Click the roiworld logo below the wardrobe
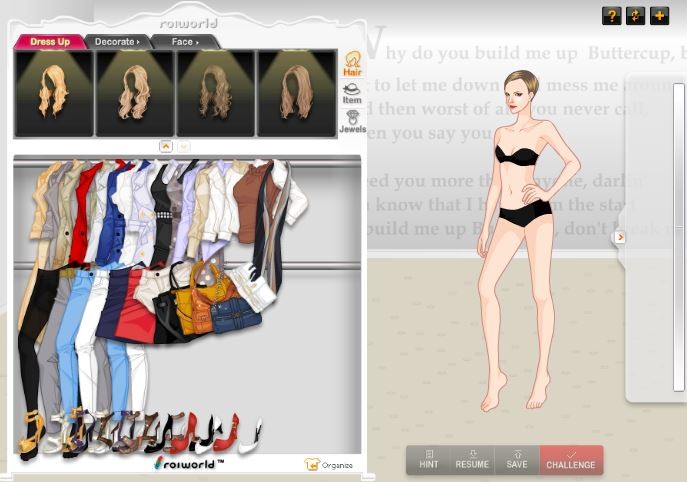Viewport: 687px width, 482px height. pos(188,463)
